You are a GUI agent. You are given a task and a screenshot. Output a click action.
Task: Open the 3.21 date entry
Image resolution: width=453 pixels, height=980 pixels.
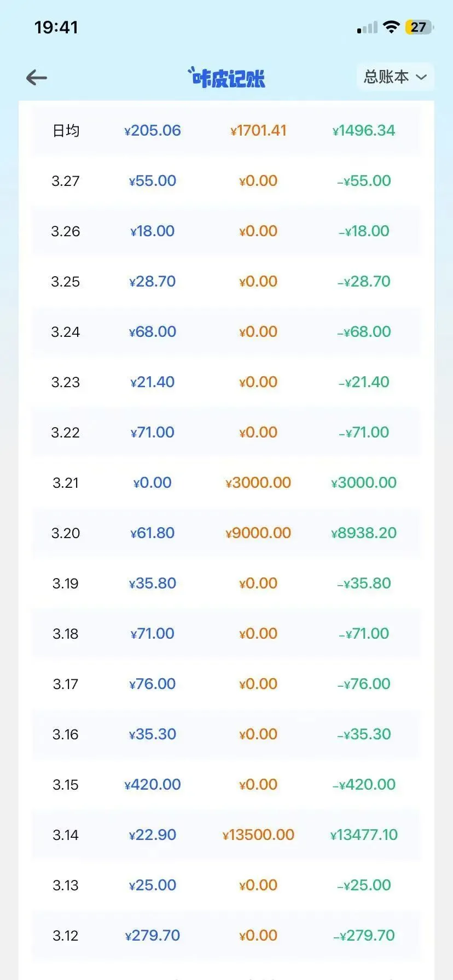(226, 483)
